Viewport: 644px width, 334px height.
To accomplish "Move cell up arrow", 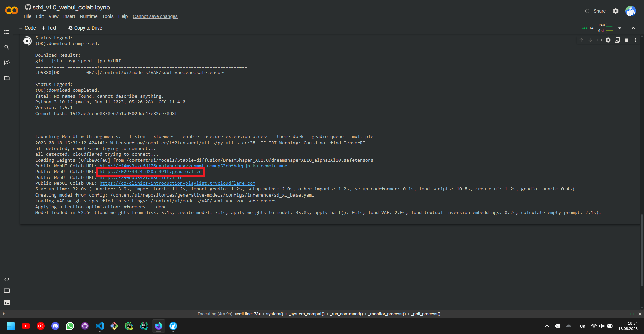I will coord(581,40).
